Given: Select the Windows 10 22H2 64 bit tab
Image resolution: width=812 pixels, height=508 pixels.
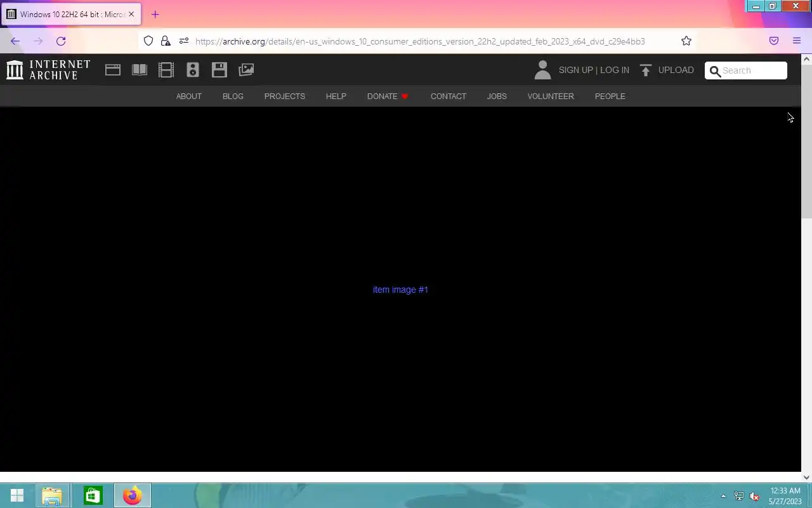Looking at the screenshot, I should tap(71, 14).
